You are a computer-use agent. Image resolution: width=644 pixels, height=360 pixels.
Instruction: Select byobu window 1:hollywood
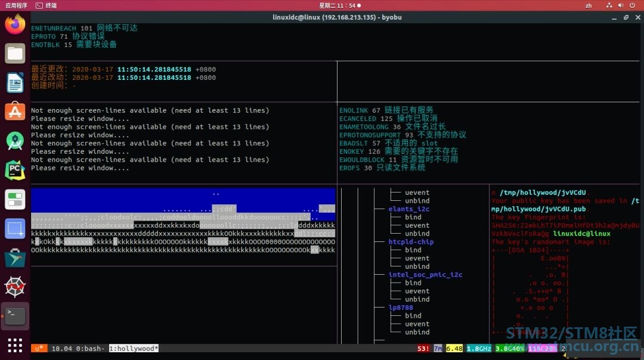click(x=134, y=349)
